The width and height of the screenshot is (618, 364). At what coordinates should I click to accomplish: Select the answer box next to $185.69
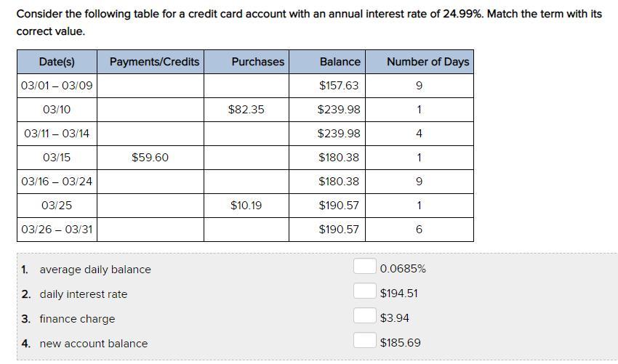[364, 341]
